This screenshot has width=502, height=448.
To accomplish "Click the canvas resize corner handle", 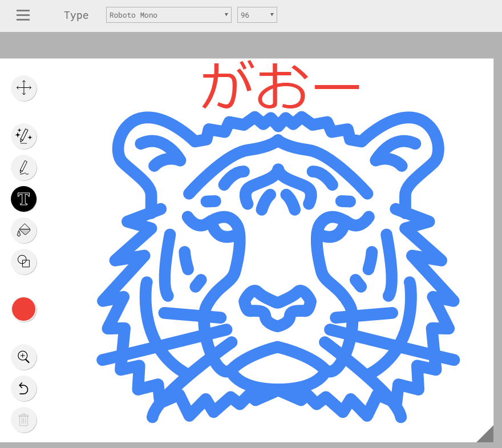I will coord(486,435).
